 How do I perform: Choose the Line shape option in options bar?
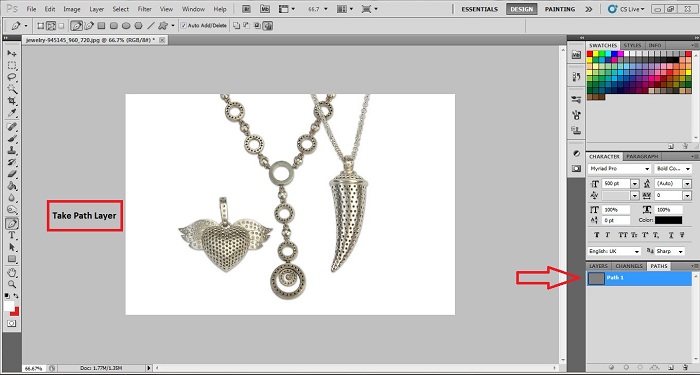click(151, 26)
